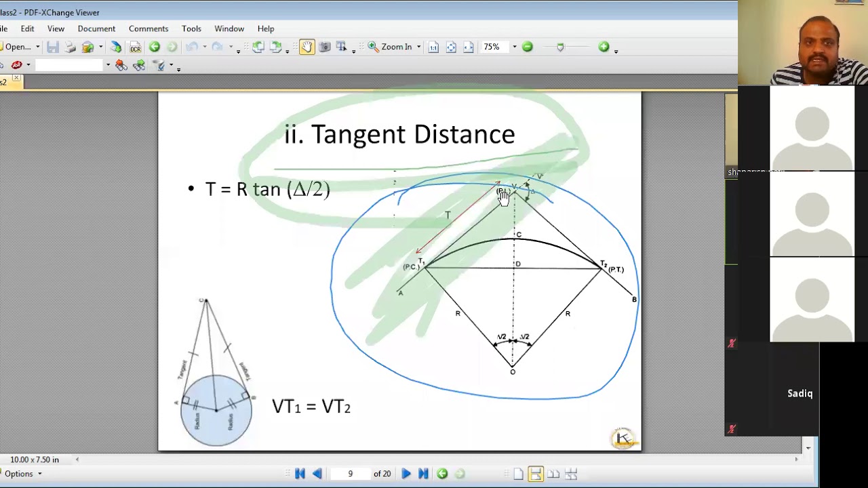Screen dimensions: 868x488
Task: Open the Help menu
Action: click(x=266, y=28)
